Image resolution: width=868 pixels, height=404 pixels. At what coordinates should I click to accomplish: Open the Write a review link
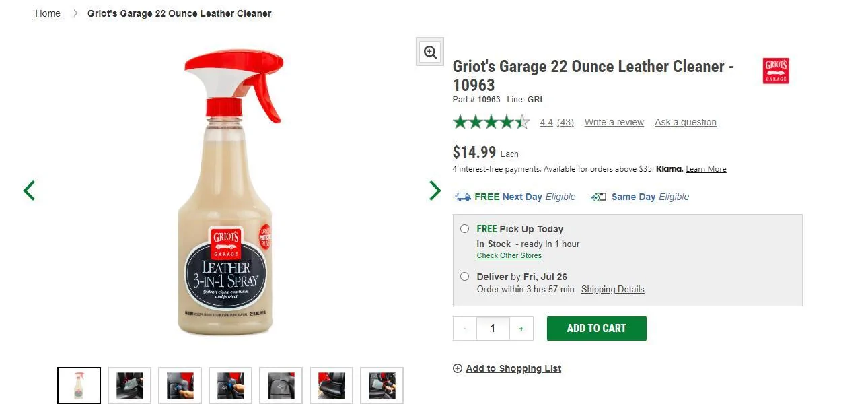pos(614,122)
